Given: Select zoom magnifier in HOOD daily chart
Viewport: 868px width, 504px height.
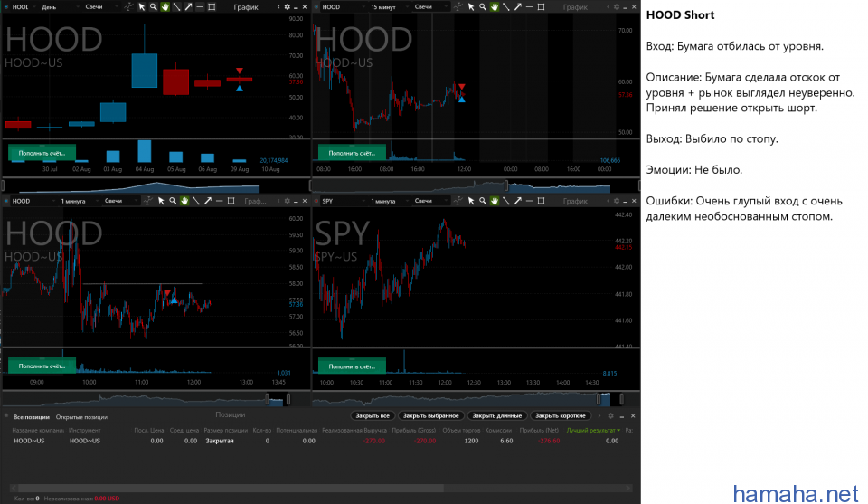Looking at the screenshot, I should pos(154,7).
